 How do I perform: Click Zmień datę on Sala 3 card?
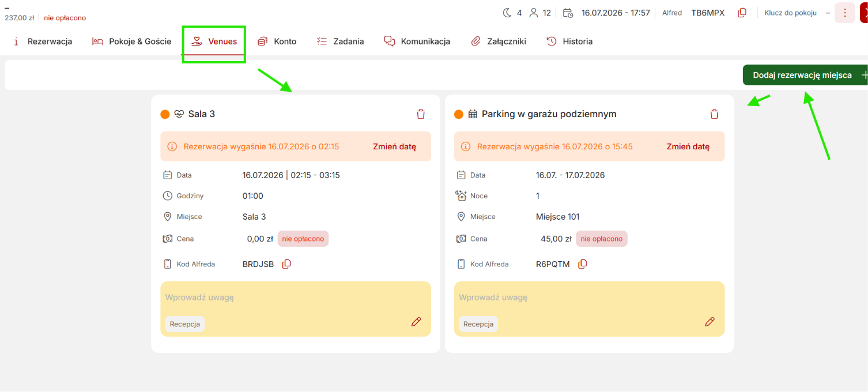[x=394, y=146]
